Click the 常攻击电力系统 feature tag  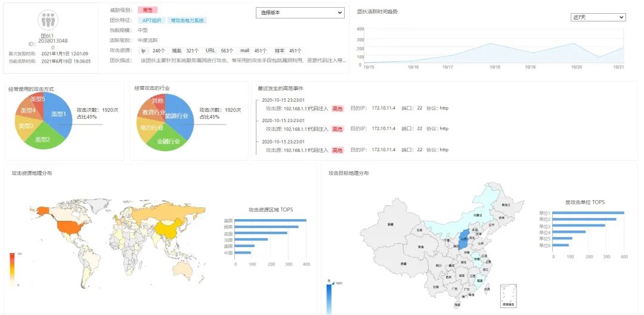pos(187,20)
